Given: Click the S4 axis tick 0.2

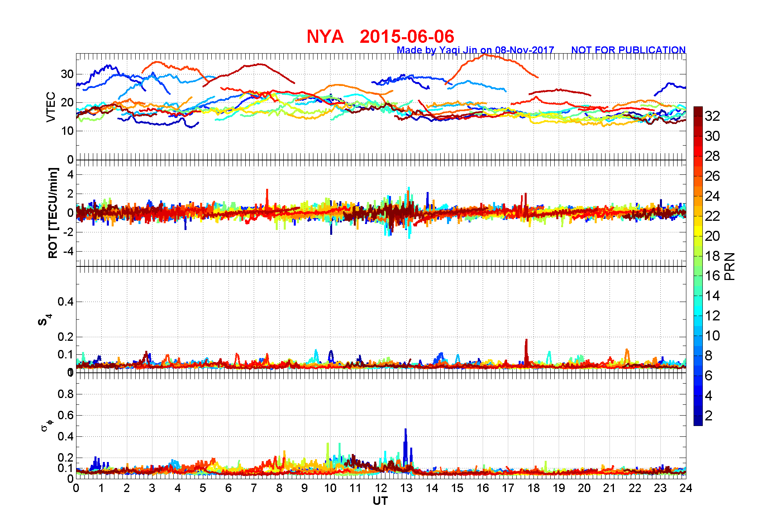Looking at the screenshot, I should [66, 337].
